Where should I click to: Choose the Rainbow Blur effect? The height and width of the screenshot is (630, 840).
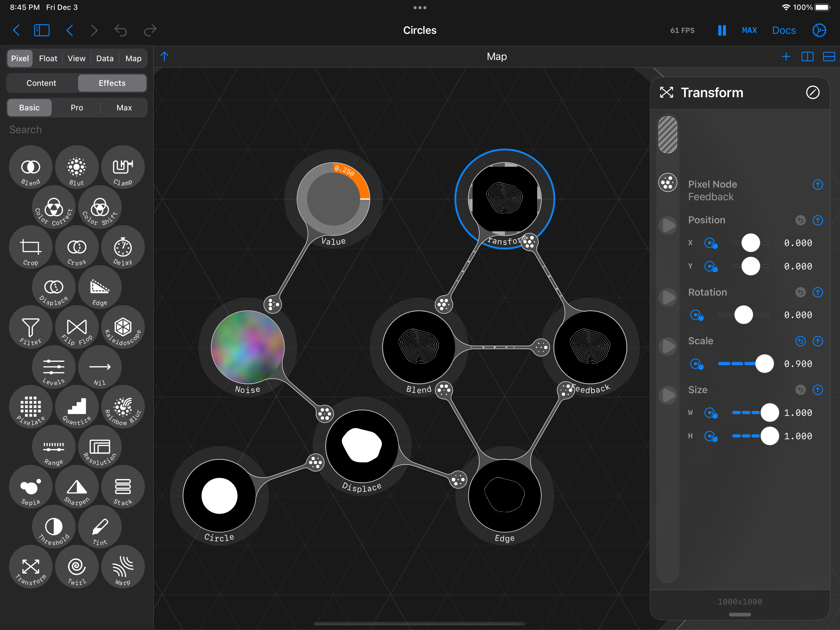[123, 407]
